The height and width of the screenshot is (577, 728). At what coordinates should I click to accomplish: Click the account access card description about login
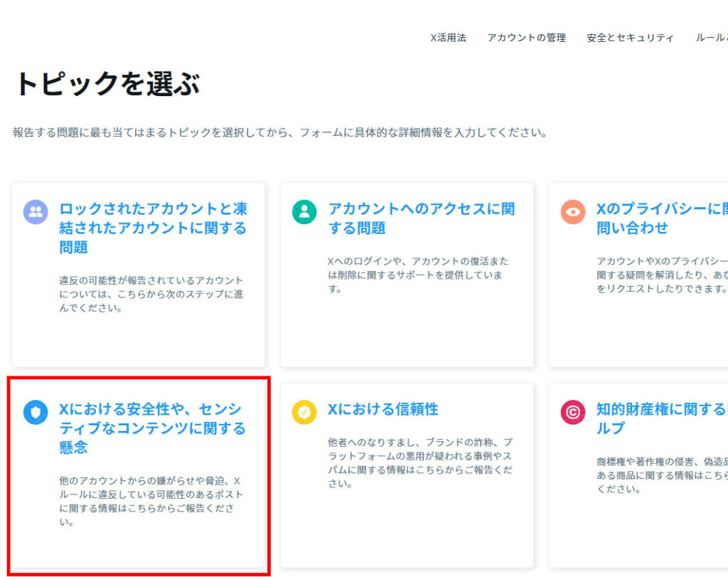pyautogui.click(x=418, y=275)
